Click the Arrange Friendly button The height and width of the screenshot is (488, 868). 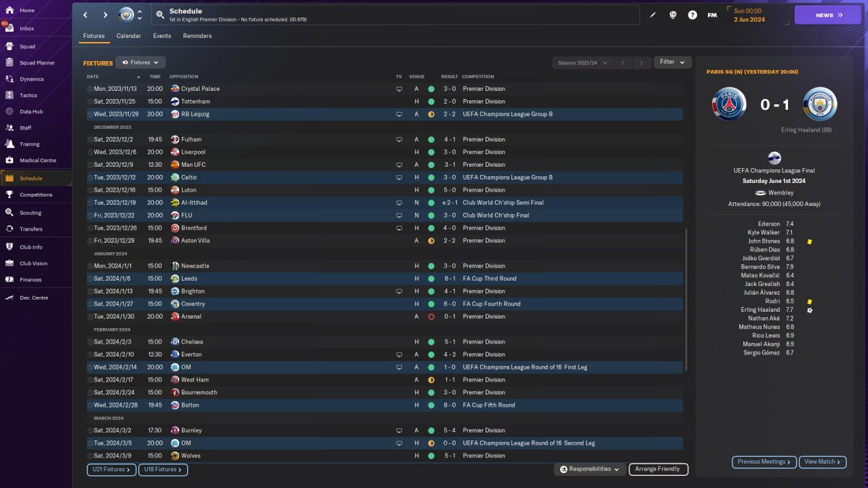[x=658, y=469]
